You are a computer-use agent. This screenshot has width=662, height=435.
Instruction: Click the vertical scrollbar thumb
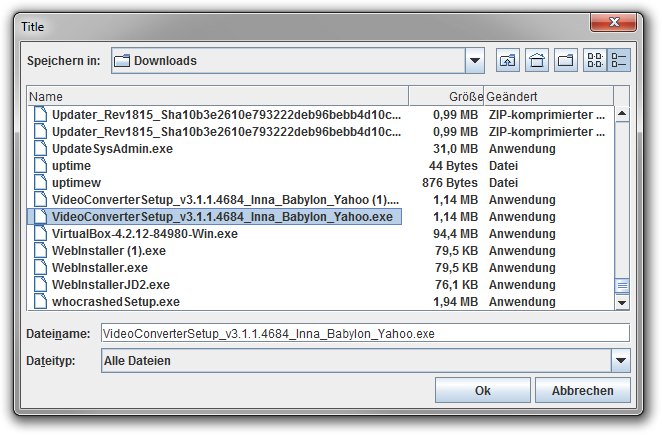pyautogui.click(x=622, y=285)
